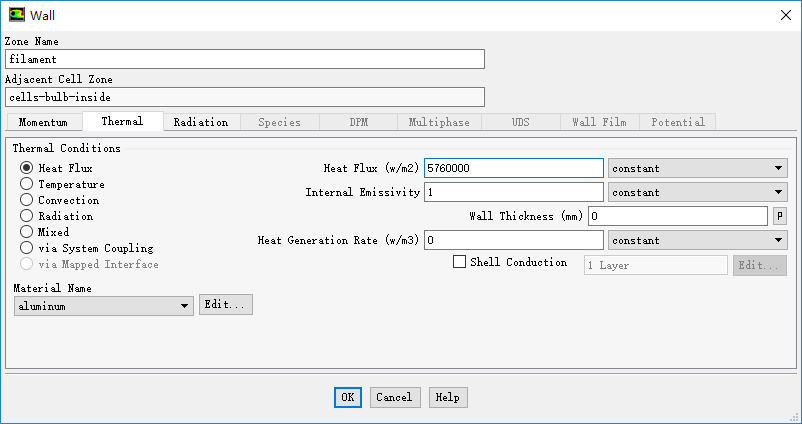This screenshot has height=424, width=802.
Task: Open Help for wall settings
Action: point(448,397)
